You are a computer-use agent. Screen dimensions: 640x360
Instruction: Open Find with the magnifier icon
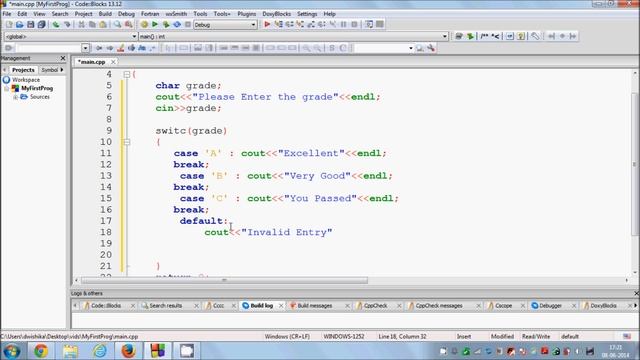118,24
